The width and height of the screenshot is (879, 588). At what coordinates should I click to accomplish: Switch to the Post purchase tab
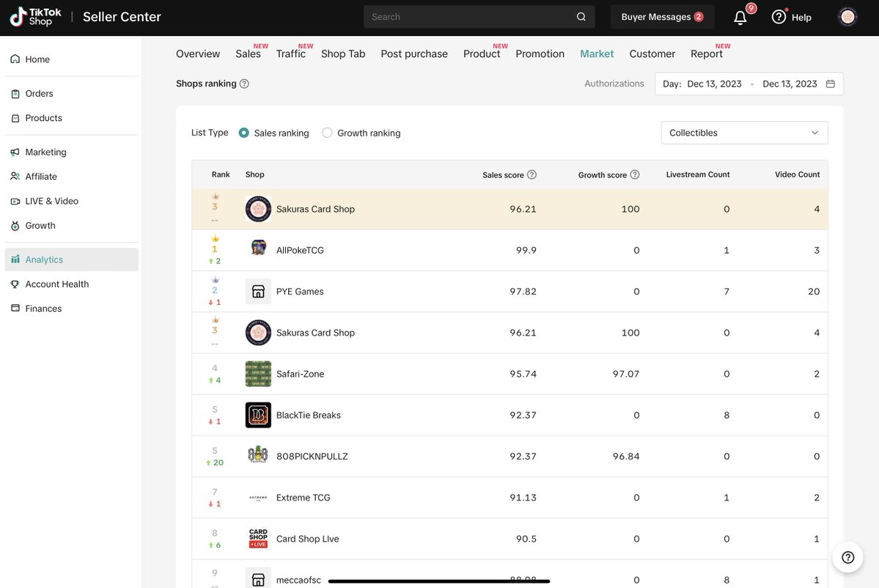(x=414, y=54)
